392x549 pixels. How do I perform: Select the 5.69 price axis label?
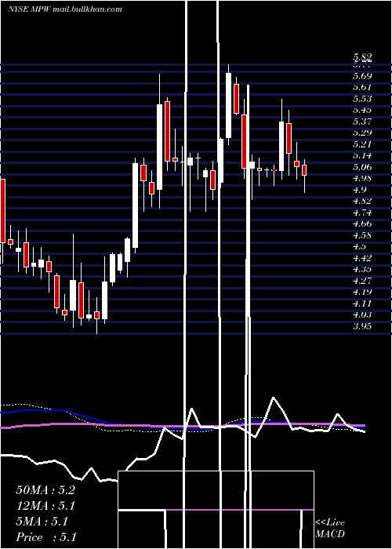362,76
